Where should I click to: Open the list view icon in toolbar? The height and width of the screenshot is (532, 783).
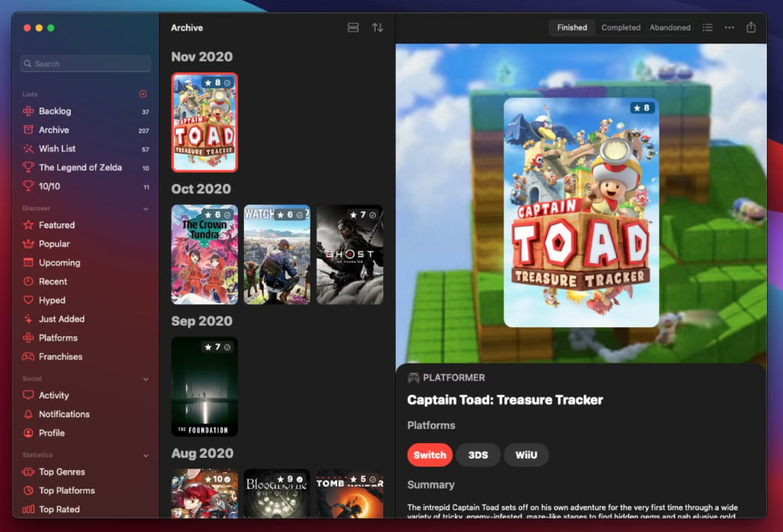click(x=707, y=28)
